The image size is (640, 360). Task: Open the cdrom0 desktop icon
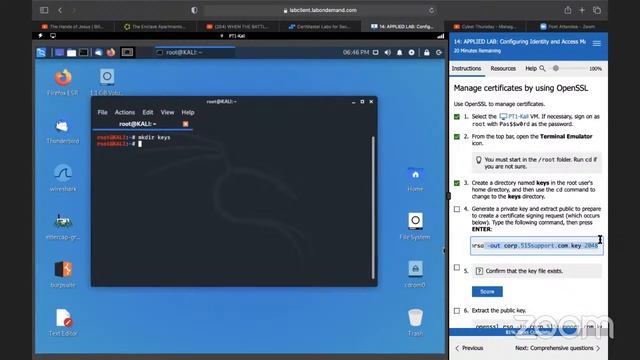click(x=415, y=274)
